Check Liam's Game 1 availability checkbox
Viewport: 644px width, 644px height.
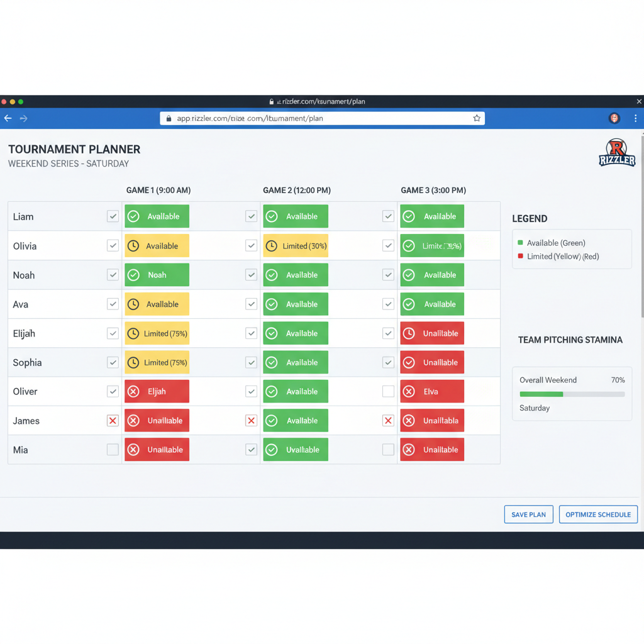tap(113, 216)
